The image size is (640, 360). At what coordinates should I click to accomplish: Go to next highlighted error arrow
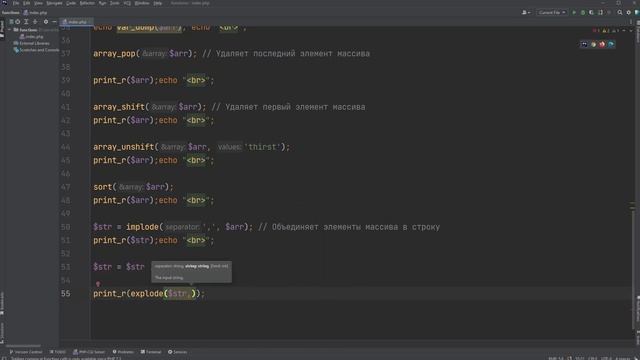(x=631, y=31)
